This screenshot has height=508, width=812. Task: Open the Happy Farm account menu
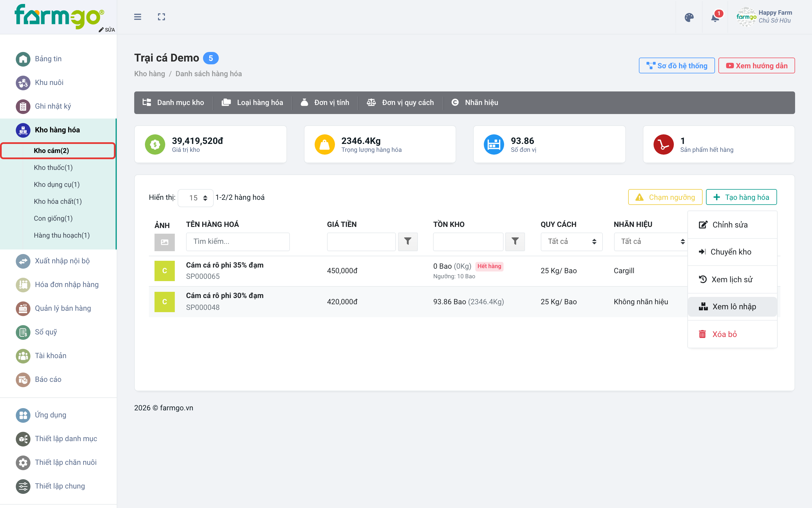coord(764,17)
